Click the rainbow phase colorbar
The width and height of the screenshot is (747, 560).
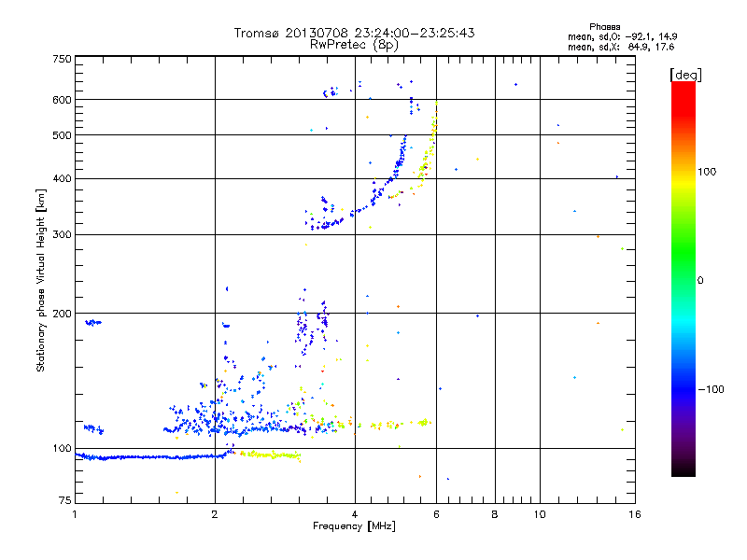(684, 278)
